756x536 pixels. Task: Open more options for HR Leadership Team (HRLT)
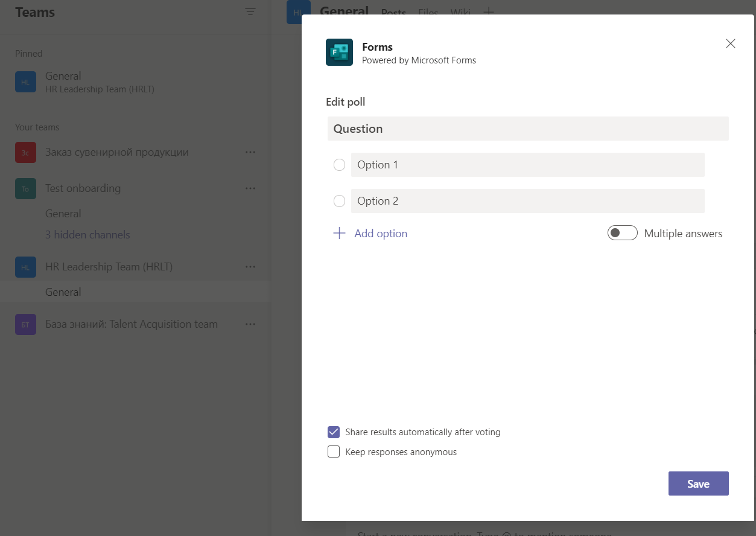250,267
